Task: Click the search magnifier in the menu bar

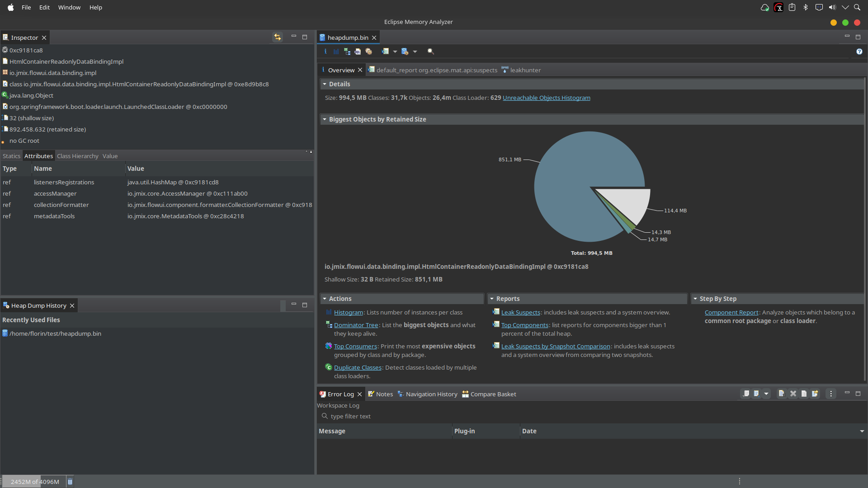Action: (x=857, y=7)
